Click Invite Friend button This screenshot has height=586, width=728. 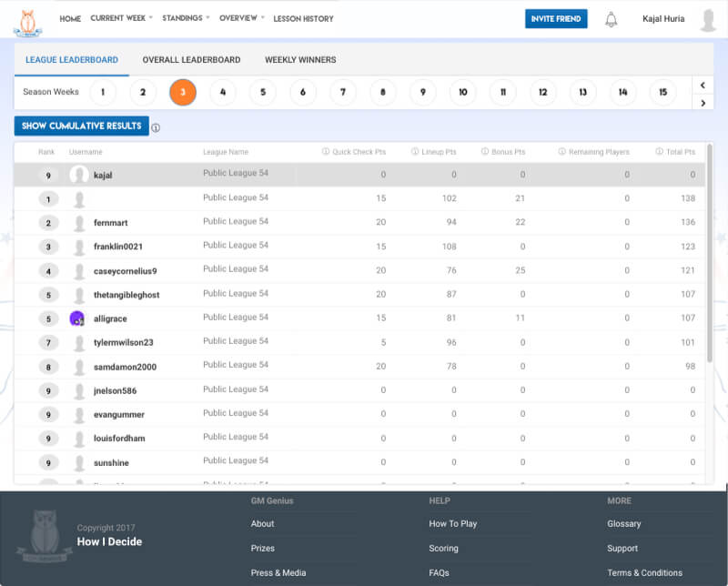(556, 18)
